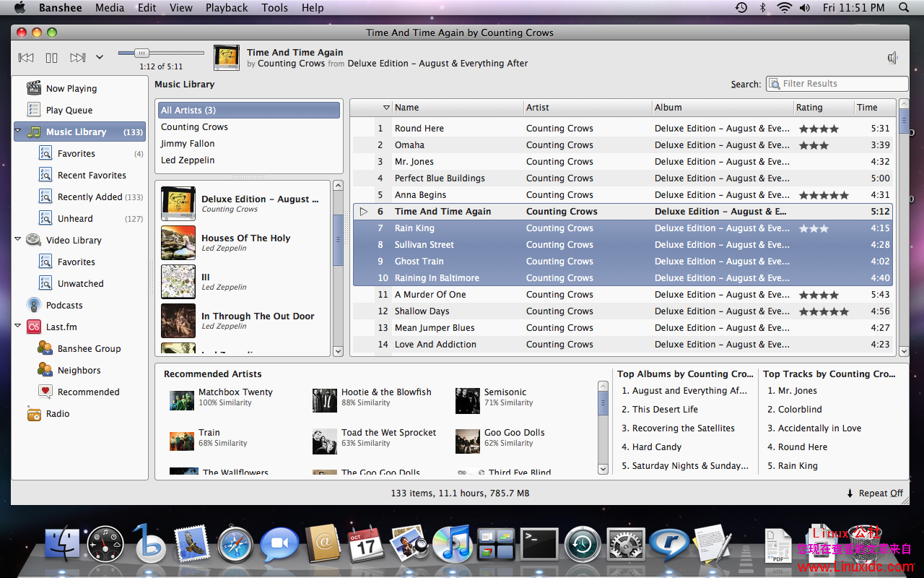
Task: Select track 11 A Murder Of One
Action: 622,295
